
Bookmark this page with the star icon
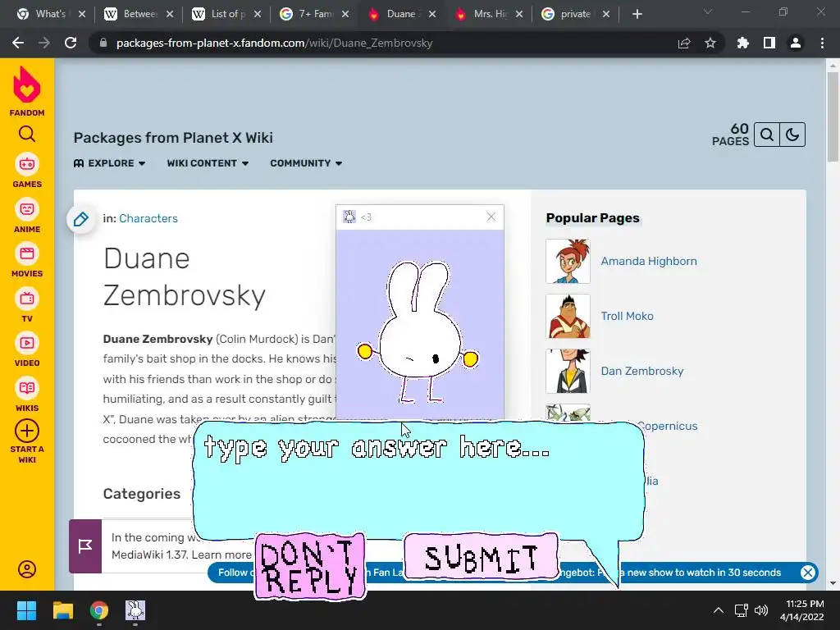(x=710, y=43)
